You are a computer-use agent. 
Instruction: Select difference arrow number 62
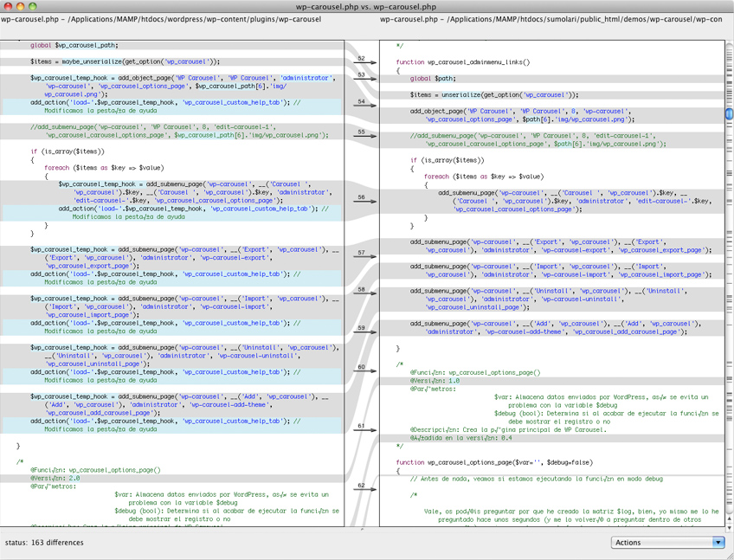tap(365, 489)
